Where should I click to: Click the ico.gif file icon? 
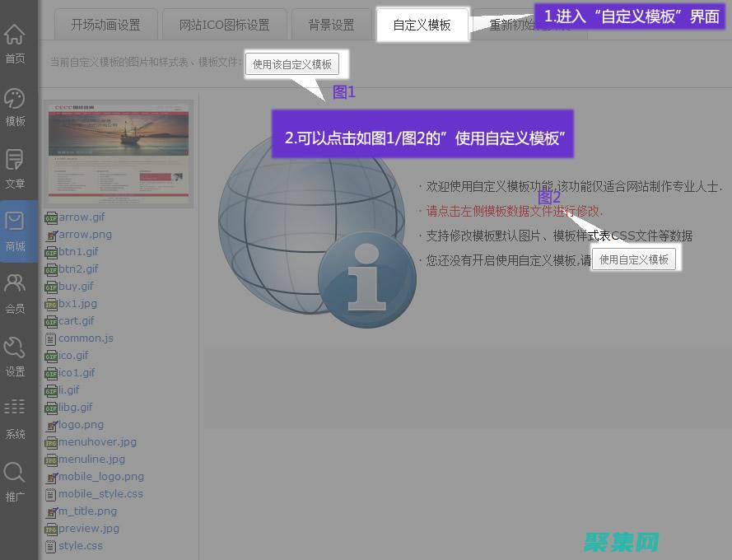pos(51,356)
